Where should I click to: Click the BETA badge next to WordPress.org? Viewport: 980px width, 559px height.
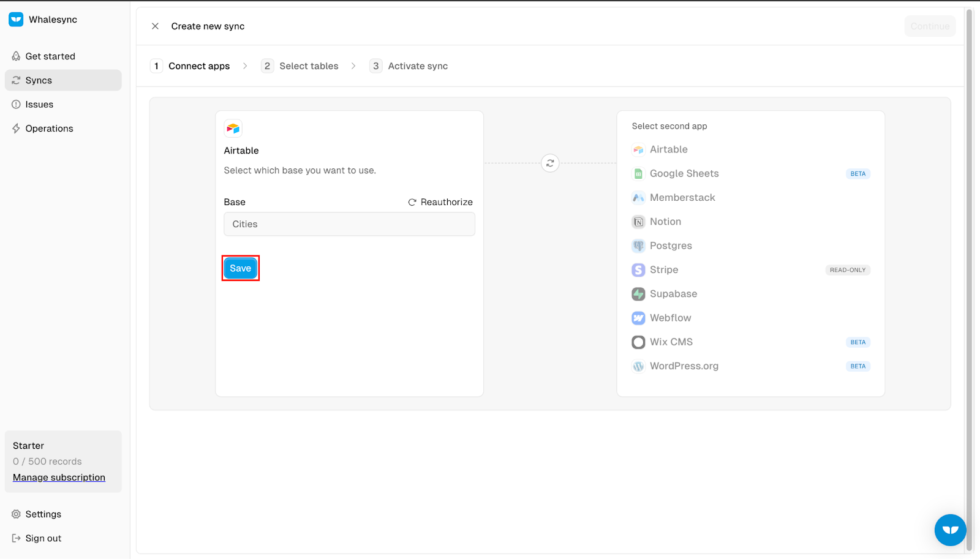[x=858, y=366]
